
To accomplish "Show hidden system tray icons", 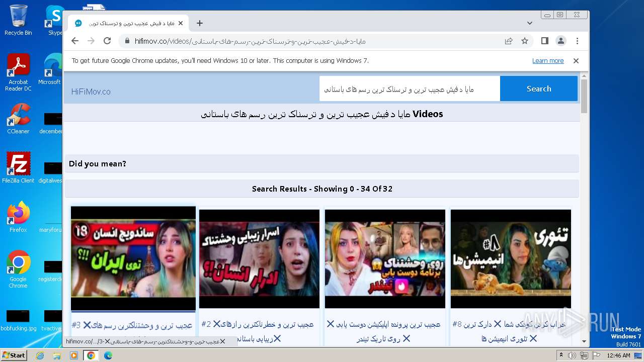I will tap(561, 355).
